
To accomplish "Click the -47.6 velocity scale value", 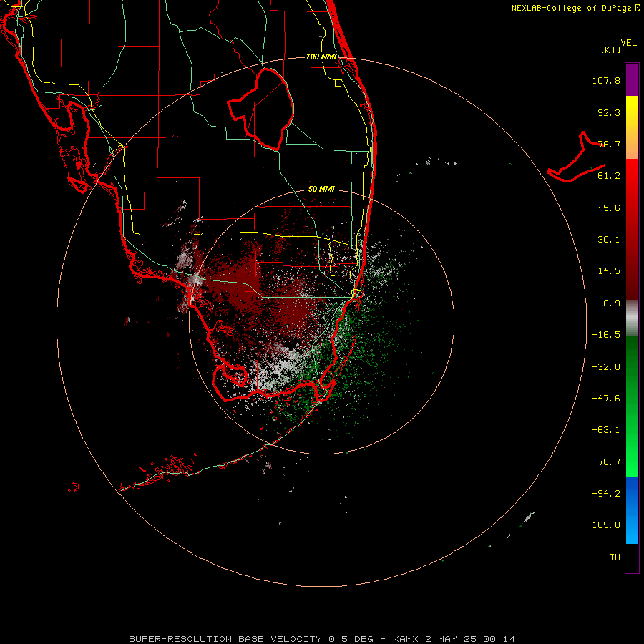I will [606, 399].
